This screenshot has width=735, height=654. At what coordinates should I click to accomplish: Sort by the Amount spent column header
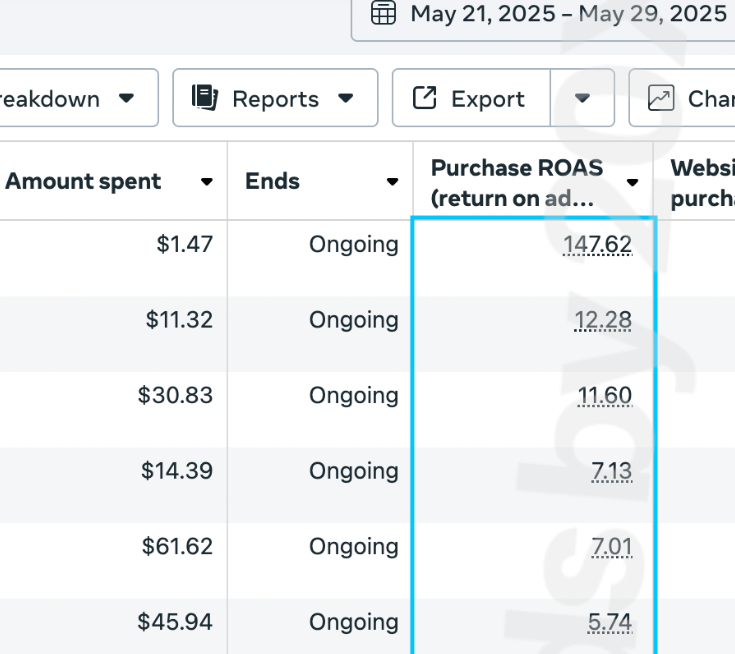coord(84,182)
